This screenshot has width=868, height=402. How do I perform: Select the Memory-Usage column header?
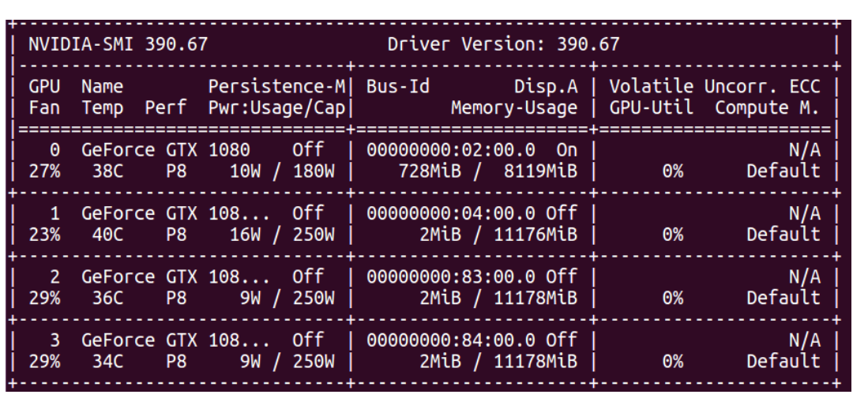513,108
